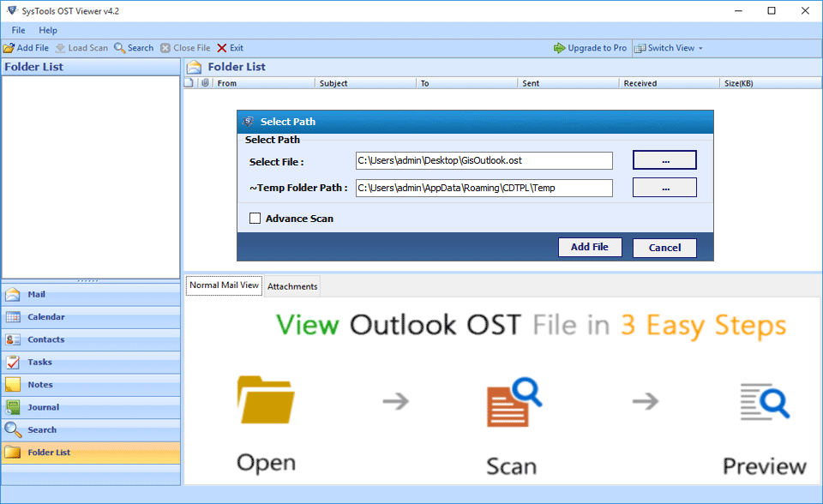This screenshot has height=504, width=823.
Task: Click the Preview magnifier icon
Action: [765, 401]
